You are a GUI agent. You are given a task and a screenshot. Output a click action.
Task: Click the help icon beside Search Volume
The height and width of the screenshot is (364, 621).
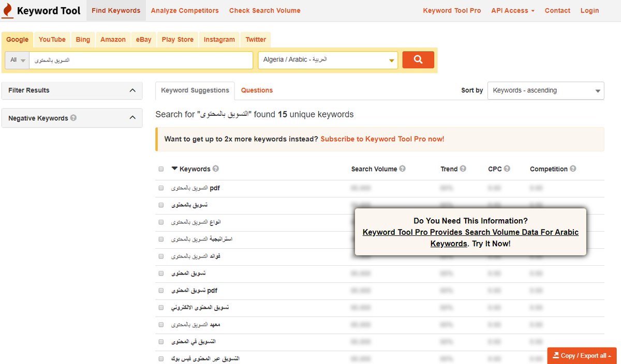tap(402, 169)
